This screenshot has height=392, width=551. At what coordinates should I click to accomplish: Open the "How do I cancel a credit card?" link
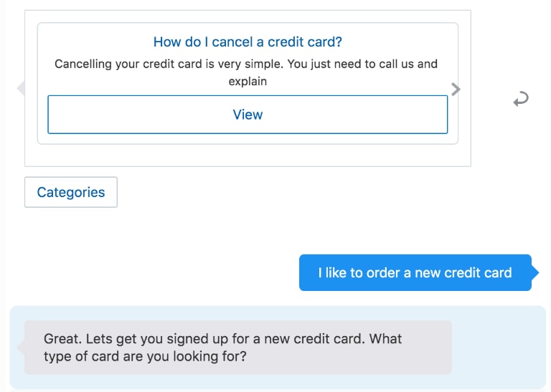pos(248,42)
